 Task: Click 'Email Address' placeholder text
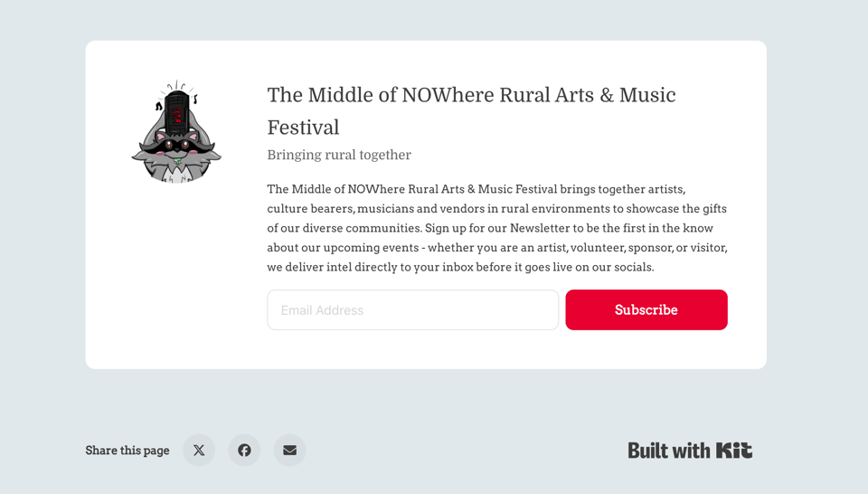pyautogui.click(x=322, y=310)
